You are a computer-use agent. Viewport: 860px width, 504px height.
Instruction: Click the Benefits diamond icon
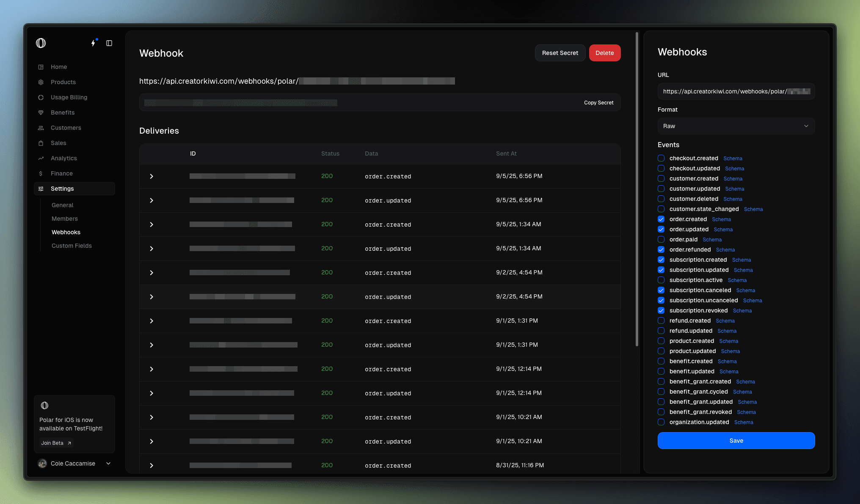pos(41,112)
